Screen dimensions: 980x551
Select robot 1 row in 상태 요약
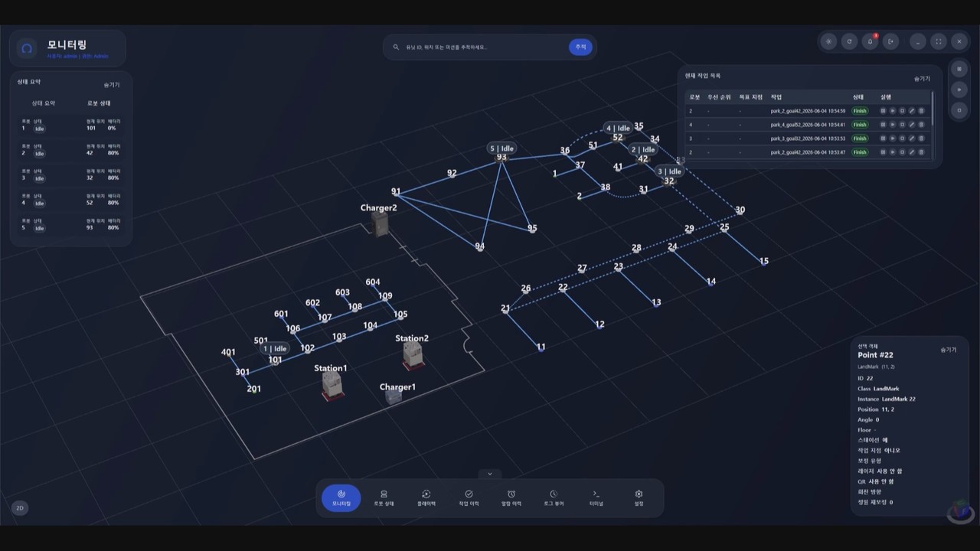[x=71, y=126]
